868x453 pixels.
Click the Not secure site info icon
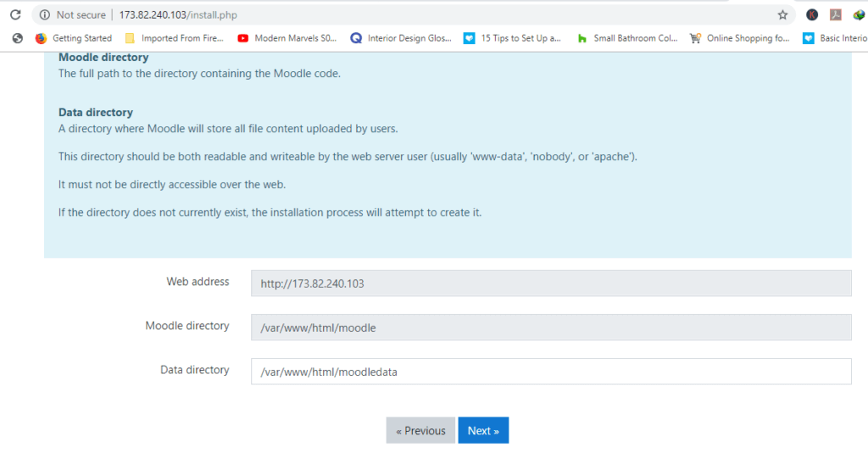click(45, 14)
